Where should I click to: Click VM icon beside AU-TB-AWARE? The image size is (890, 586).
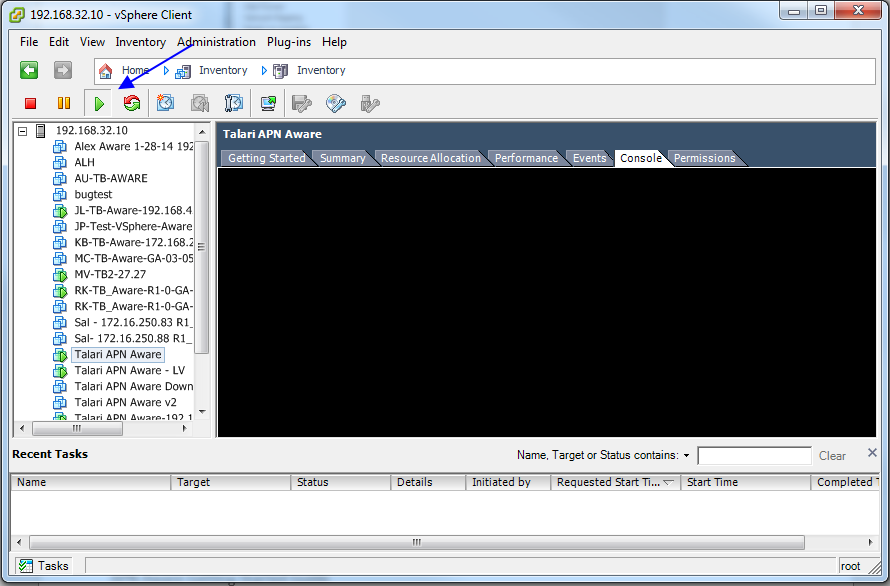click(60, 178)
